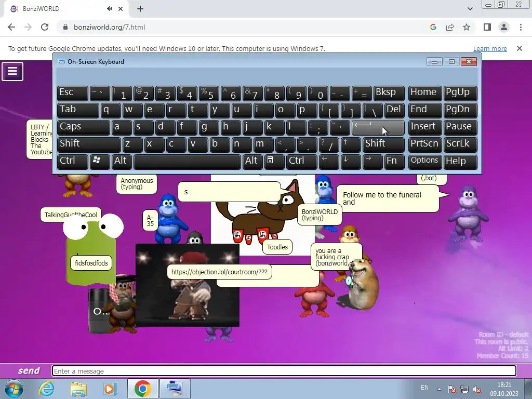Show hidden system tray icons

pos(439,389)
